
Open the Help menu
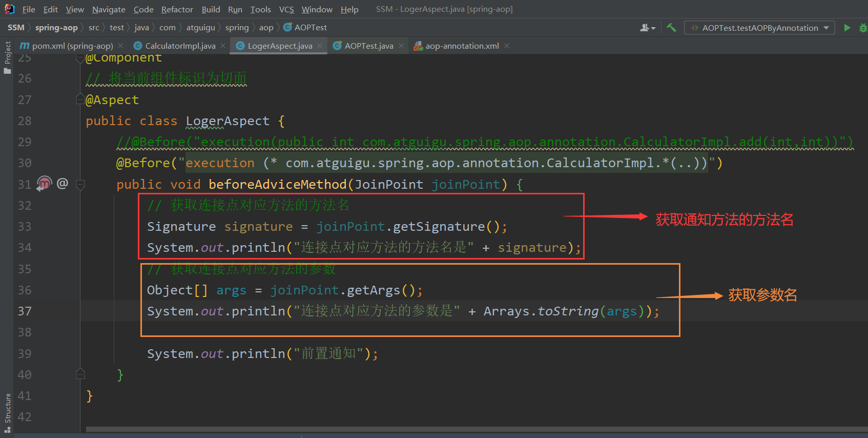pyautogui.click(x=349, y=9)
